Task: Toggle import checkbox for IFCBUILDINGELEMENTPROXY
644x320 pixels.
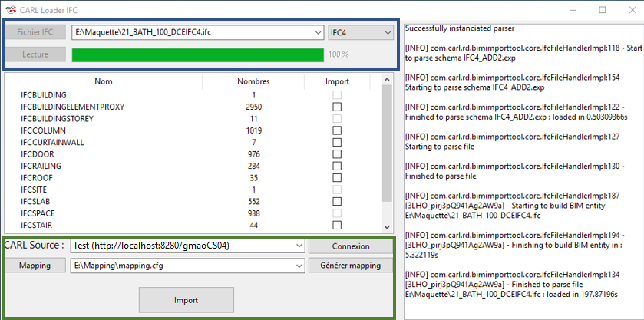Action: click(337, 107)
